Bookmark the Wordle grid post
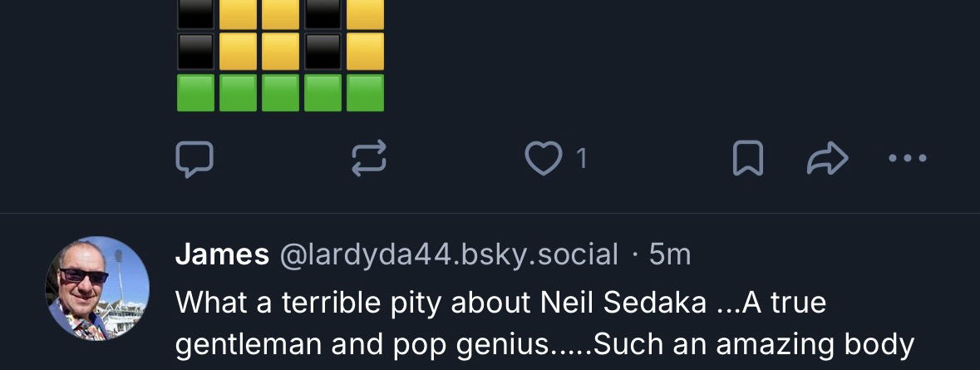This screenshot has height=370, width=980. click(747, 159)
